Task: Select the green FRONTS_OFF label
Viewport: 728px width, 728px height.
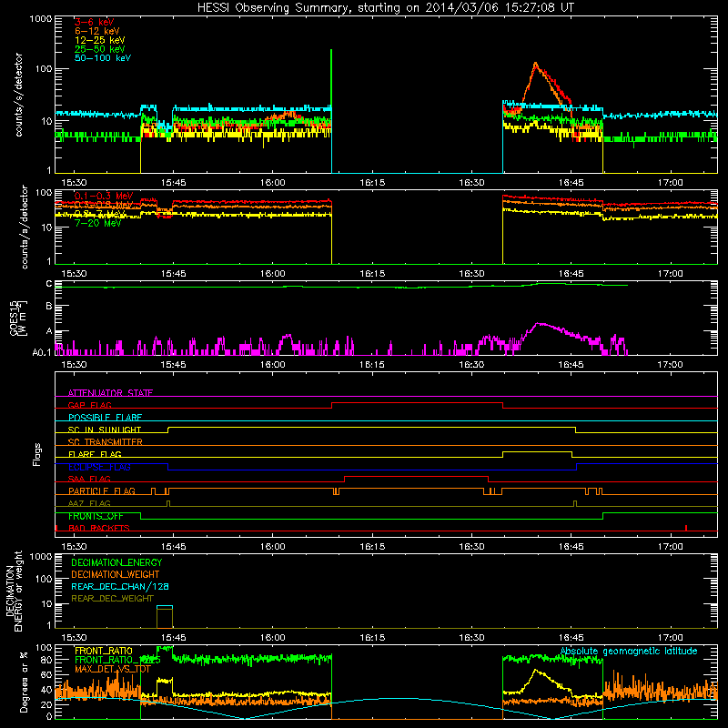Action: 96,516
